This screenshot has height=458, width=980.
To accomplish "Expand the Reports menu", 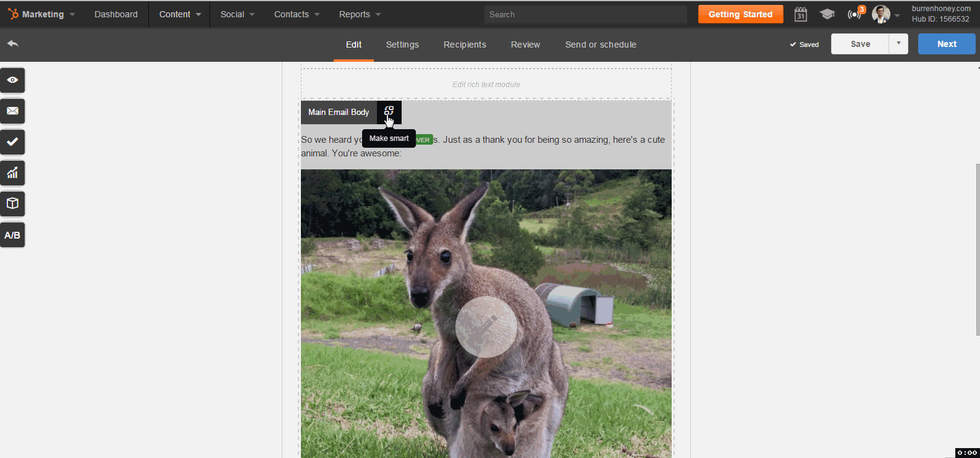I will point(360,14).
